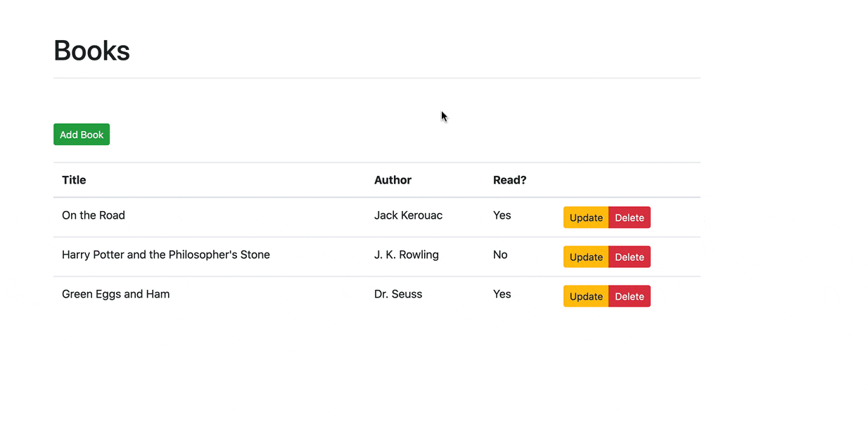Click the Title column header
The width and height of the screenshot is (868, 422).
point(73,179)
